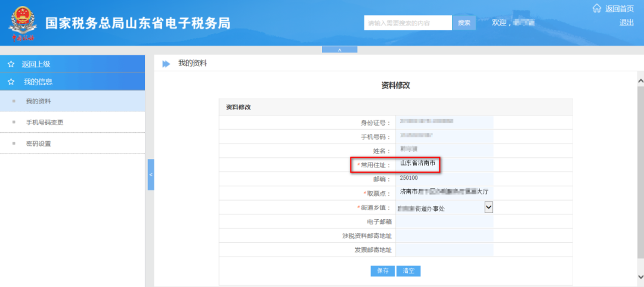Collapse the top banner with the up-arrow handle
The height and width of the screenshot is (287, 644).
339,49
